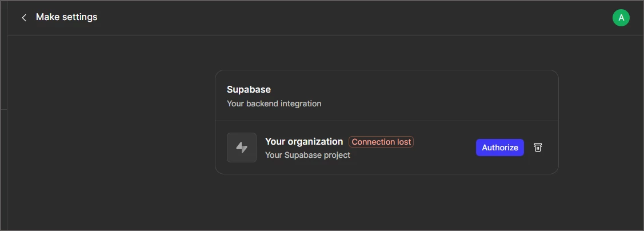Click the Connection lost status badge
Screen dimensions: 644x231
(x=381, y=142)
